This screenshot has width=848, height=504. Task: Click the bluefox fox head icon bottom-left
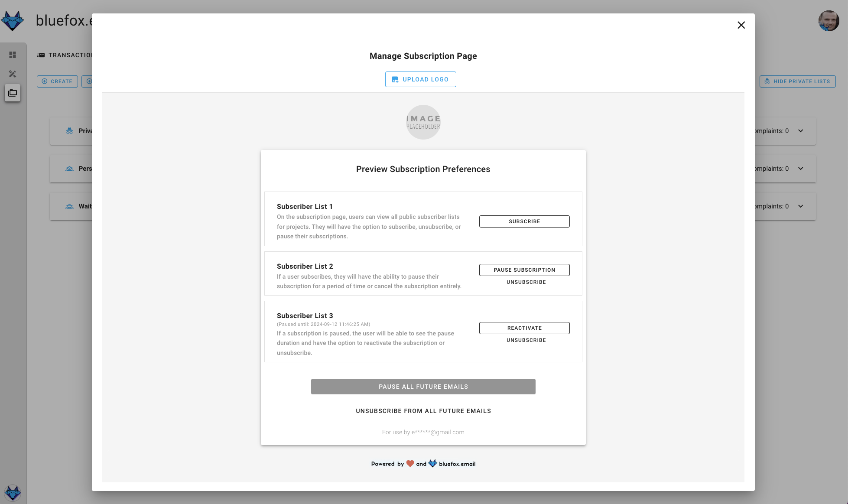13,493
